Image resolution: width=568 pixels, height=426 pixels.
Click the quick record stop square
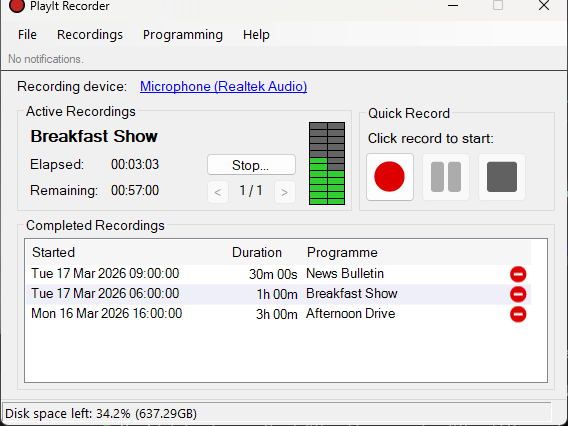tap(502, 177)
